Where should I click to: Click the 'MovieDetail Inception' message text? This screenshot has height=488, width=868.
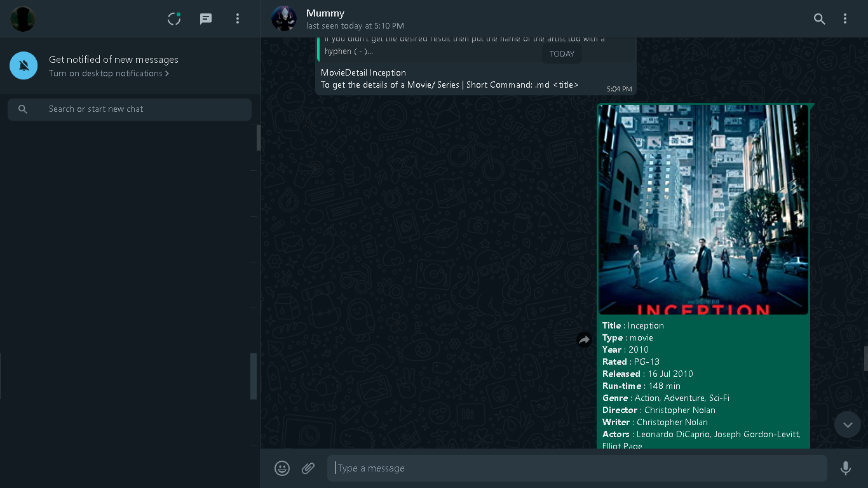(x=363, y=72)
